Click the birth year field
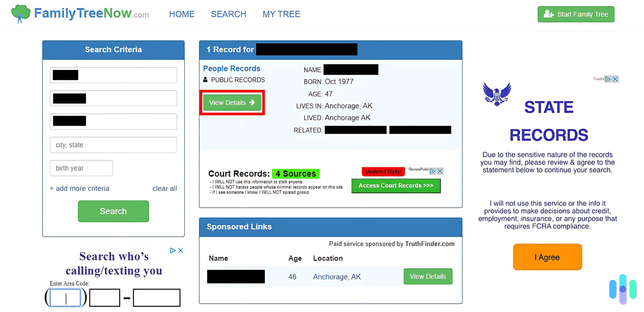The height and width of the screenshot is (312, 644). click(81, 168)
